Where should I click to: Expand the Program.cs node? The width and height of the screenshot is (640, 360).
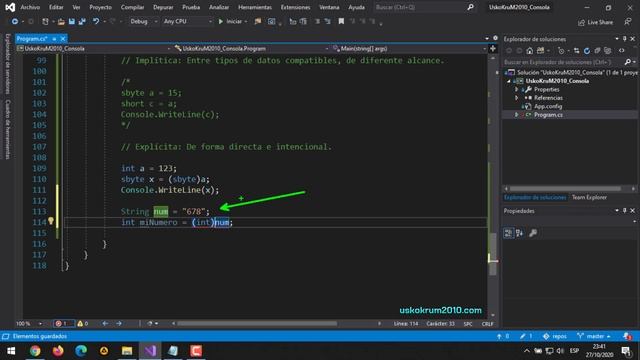[x=516, y=115]
